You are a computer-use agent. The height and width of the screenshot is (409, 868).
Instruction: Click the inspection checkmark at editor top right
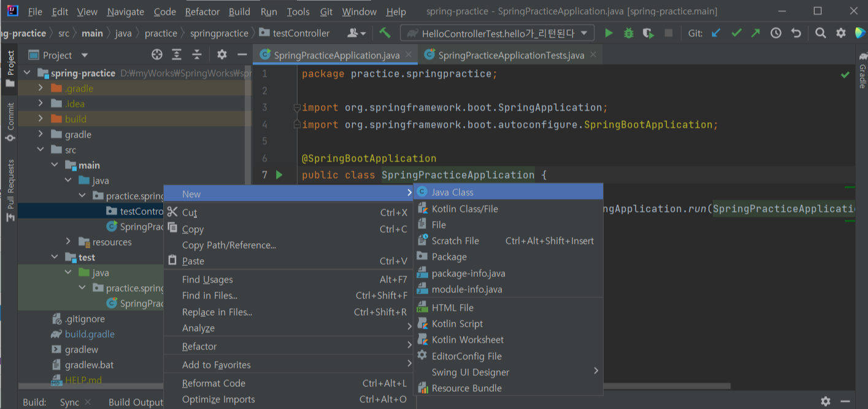coord(845,75)
